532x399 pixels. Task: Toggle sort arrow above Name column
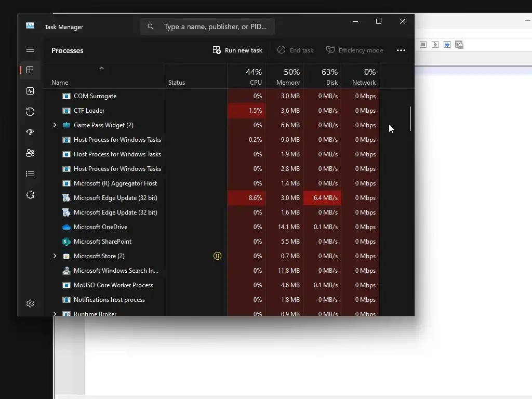coord(101,69)
